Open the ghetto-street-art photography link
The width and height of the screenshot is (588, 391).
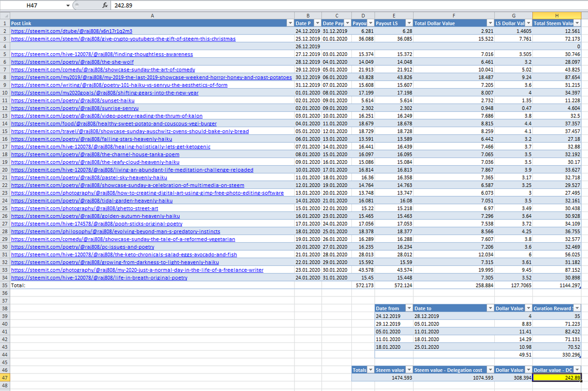click(x=85, y=208)
